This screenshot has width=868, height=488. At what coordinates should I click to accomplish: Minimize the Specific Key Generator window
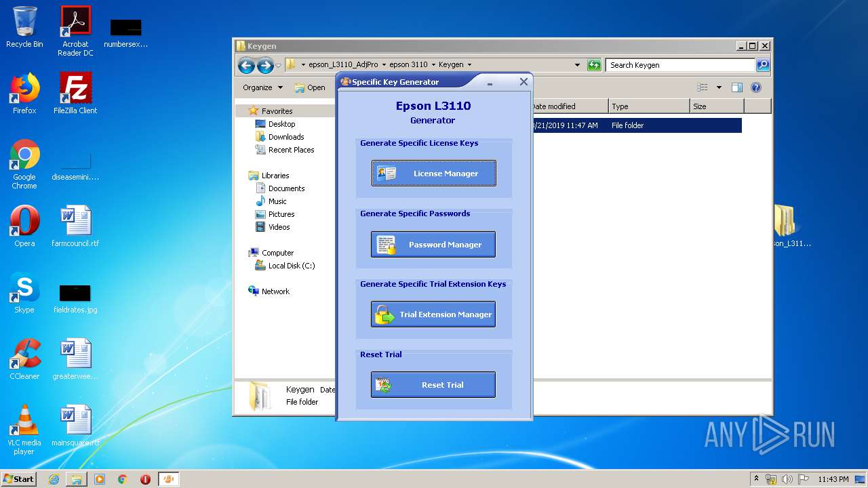tap(490, 82)
